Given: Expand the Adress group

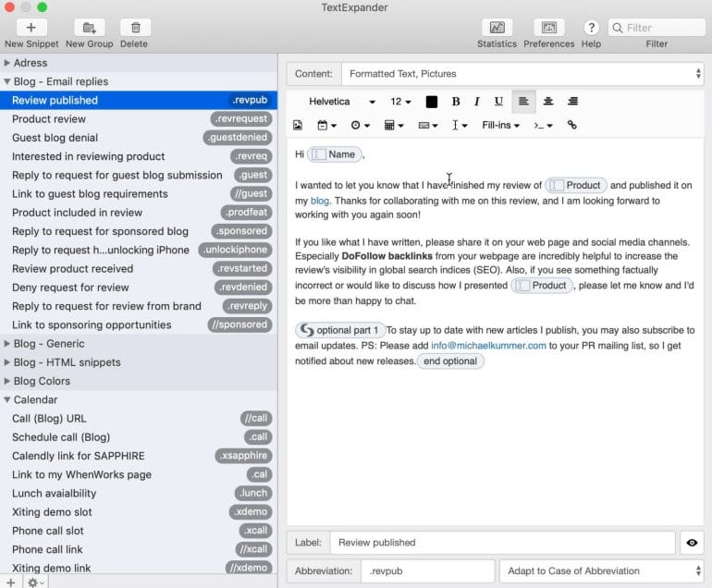Looking at the screenshot, I should coord(6,63).
